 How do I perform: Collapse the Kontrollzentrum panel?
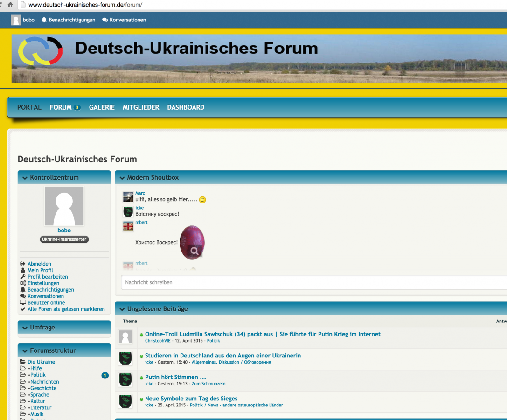[25, 178]
